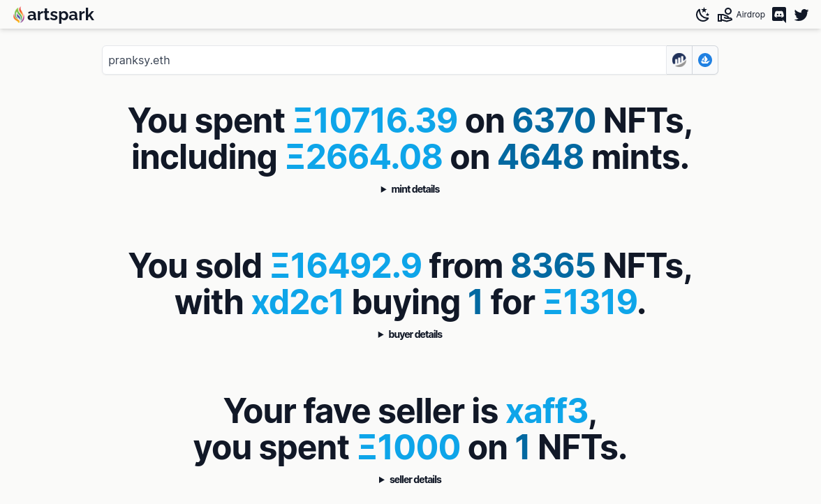The width and height of the screenshot is (821, 504).
Task: Click the Ξ1319 buyer purchase amount
Action: click(591, 302)
